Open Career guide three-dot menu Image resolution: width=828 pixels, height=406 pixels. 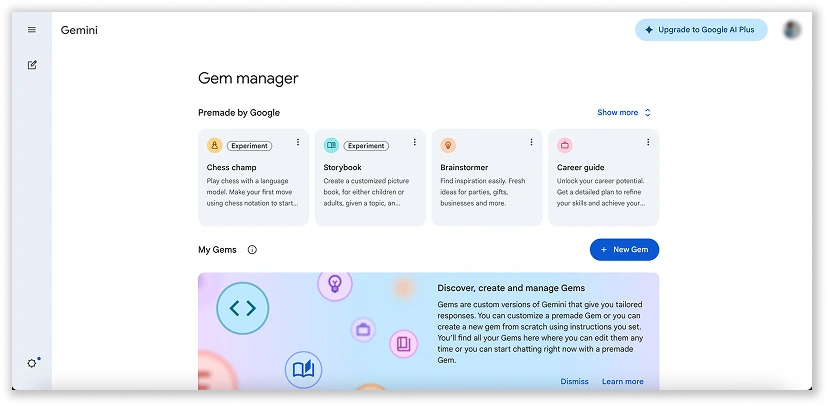pos(648,142)
